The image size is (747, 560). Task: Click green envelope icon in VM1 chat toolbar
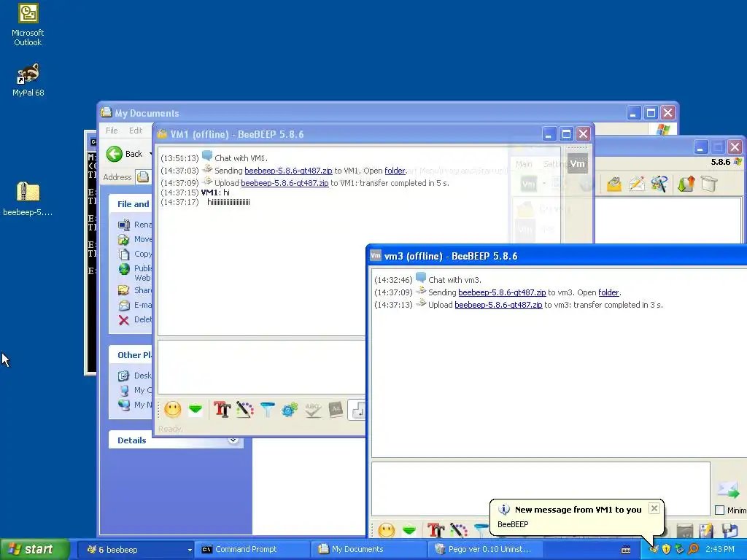coord(196,409)
